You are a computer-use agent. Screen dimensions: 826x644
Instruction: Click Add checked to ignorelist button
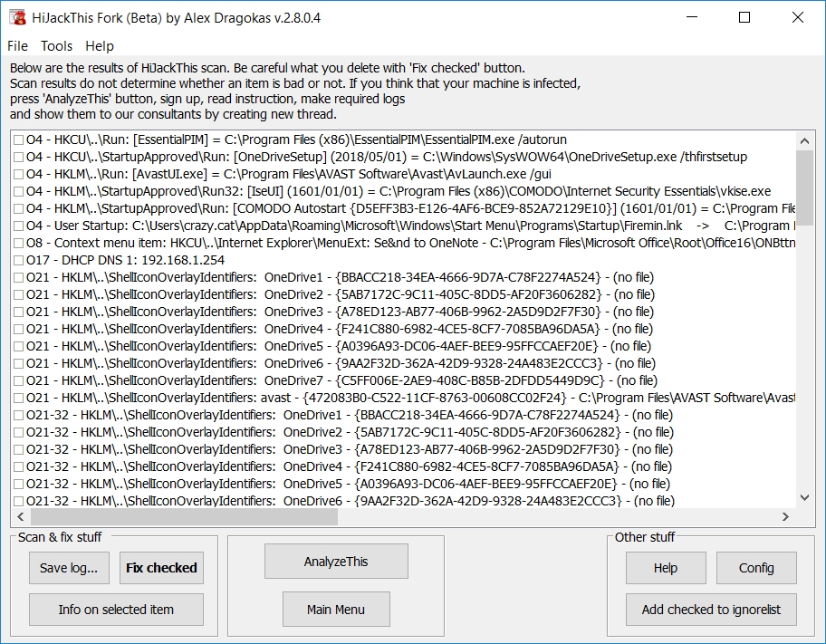[711, 610]
